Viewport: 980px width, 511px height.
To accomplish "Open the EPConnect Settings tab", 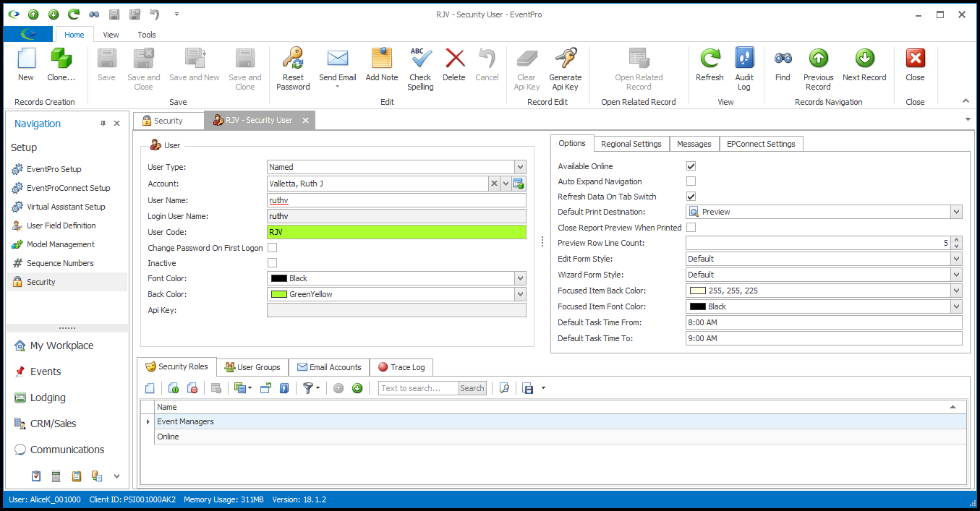I will click(761, 144).
